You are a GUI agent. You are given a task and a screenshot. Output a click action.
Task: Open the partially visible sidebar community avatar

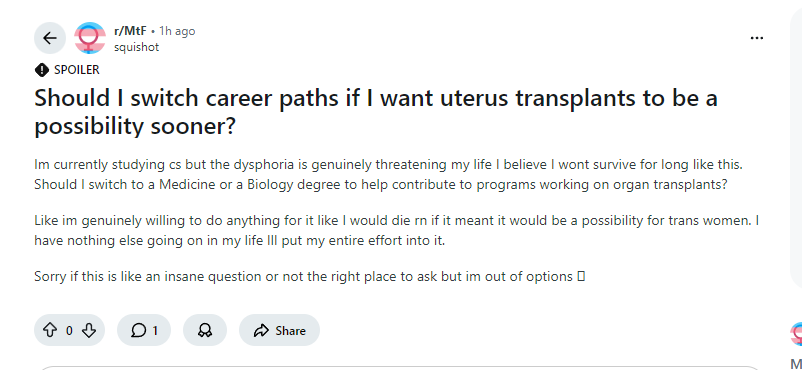(x=796, y=335)
